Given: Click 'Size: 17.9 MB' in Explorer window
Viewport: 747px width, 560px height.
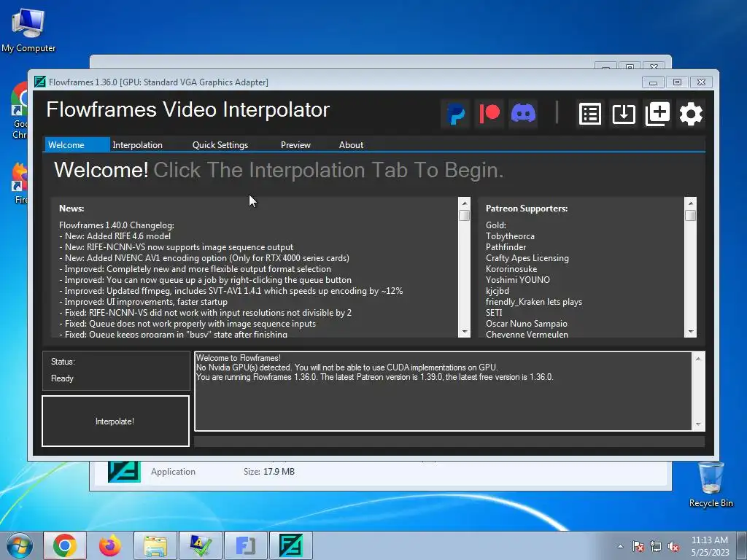Looking at the screenshot, I should click(x=269, y=472).
